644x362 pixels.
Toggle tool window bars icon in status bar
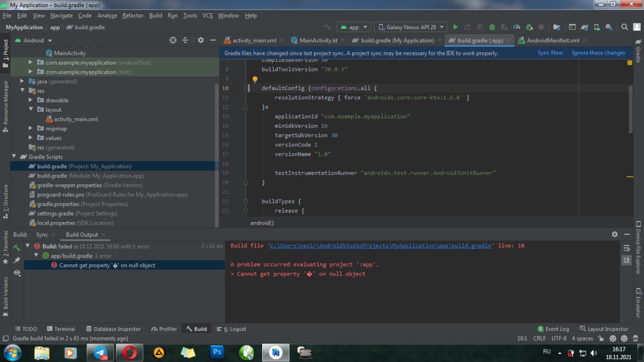tap(6, 338)
